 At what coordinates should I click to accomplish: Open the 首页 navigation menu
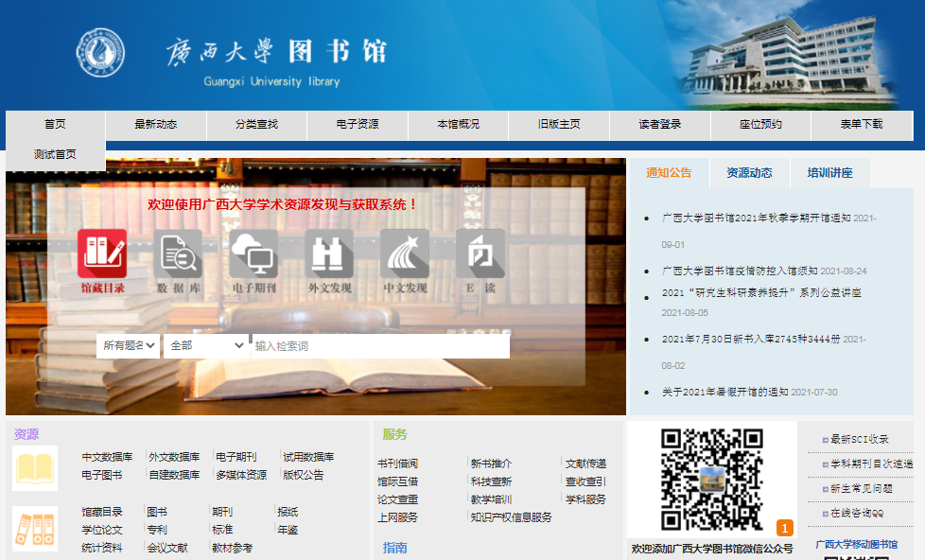point(55,125)
